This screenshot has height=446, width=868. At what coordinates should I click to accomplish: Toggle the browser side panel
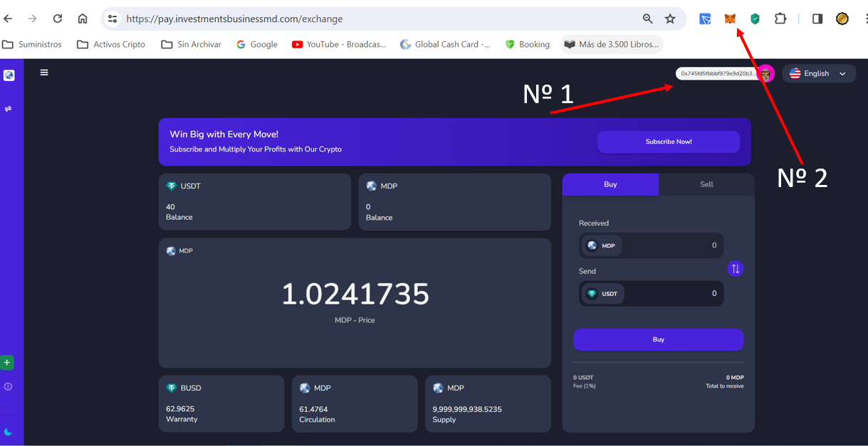point(817,19)
